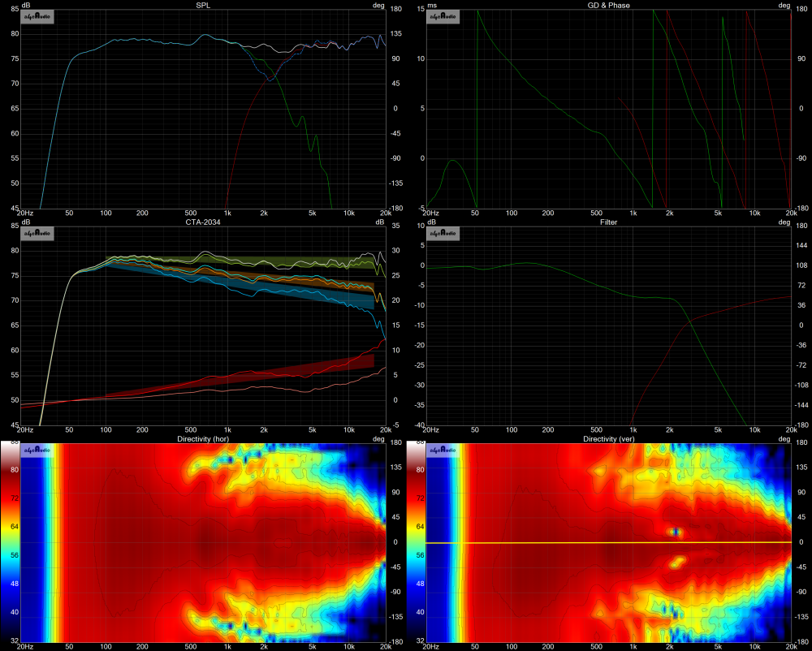Click the alpsAudio logo in Directivity (hor) chart
812x651 pixels.
tap(37, 451)
